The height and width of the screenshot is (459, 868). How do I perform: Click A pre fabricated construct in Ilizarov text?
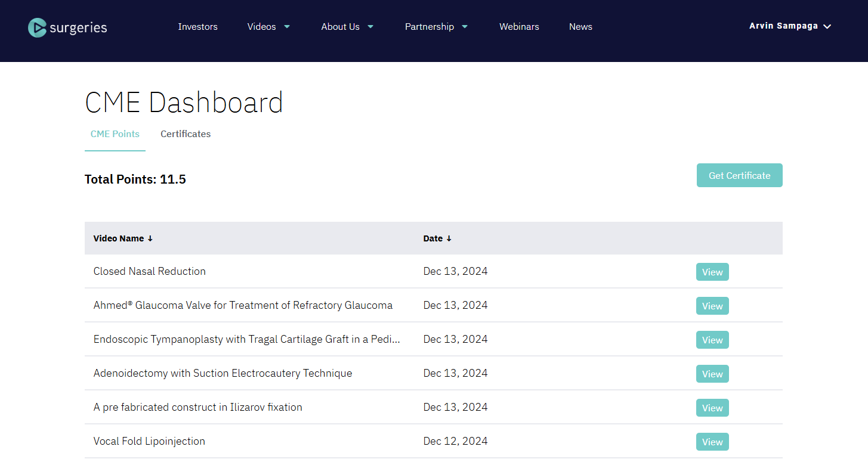point(198,407)
